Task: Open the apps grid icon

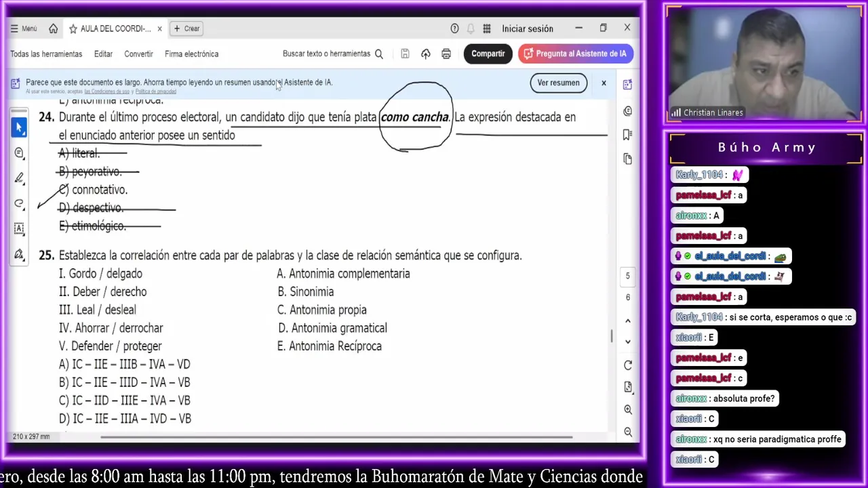Action: click(x=487, y=28)
